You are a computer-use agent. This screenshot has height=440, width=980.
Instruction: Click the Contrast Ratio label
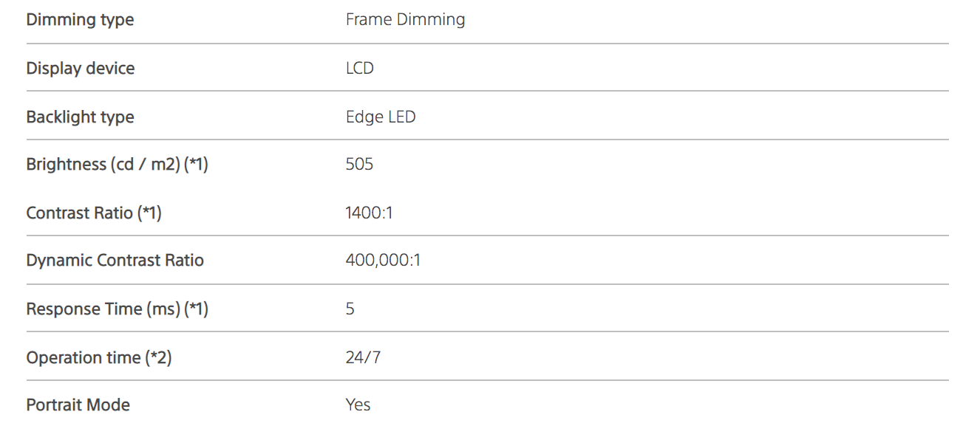point(80,213)
